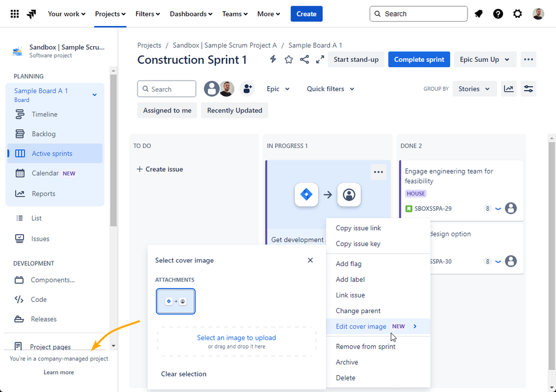
Task: Open the app switcher grid icon
Action: tap(14, 14)
